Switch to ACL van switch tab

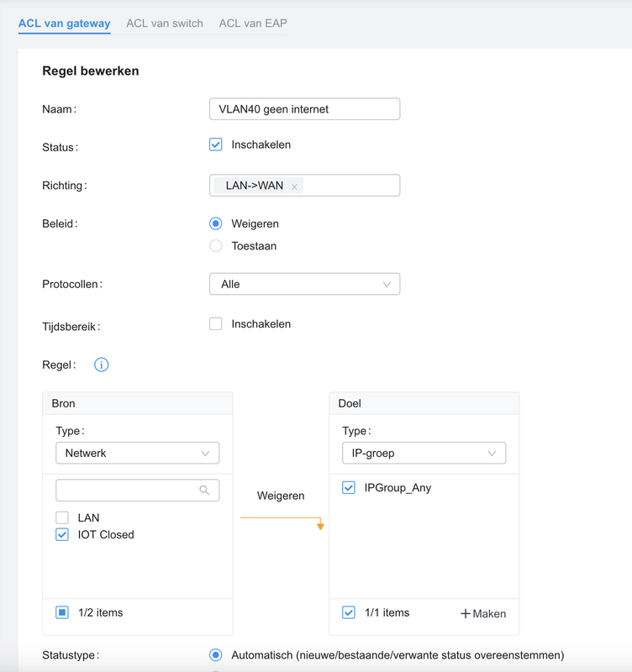pos(165,24)
